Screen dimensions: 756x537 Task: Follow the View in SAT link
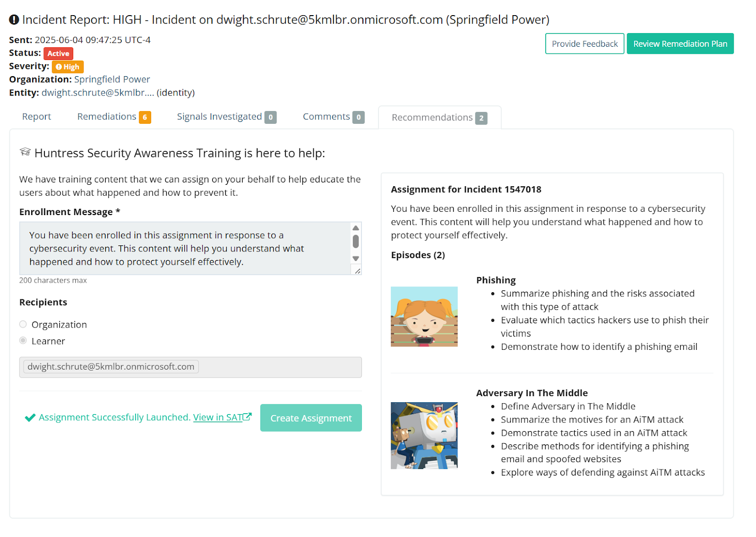coord(222,417)
